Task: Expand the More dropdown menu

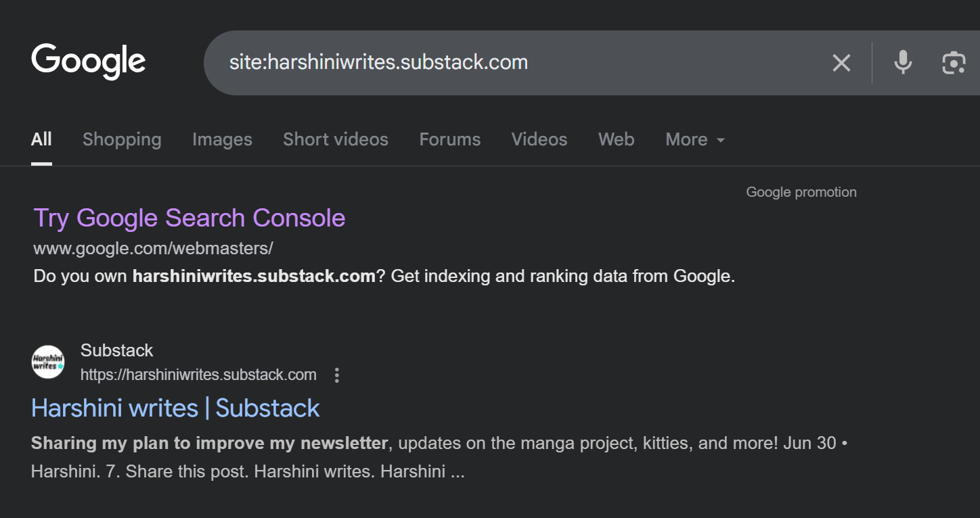Action: coord(695,139)
